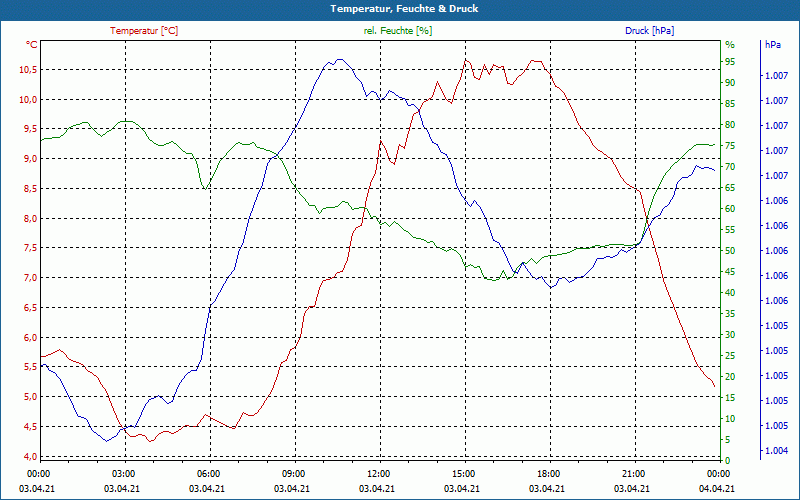Image resolution: width=800 pixels, height=500 pixels.
Task: Click the '03.04.21' date under 12:00
Action: click(377, 488)
